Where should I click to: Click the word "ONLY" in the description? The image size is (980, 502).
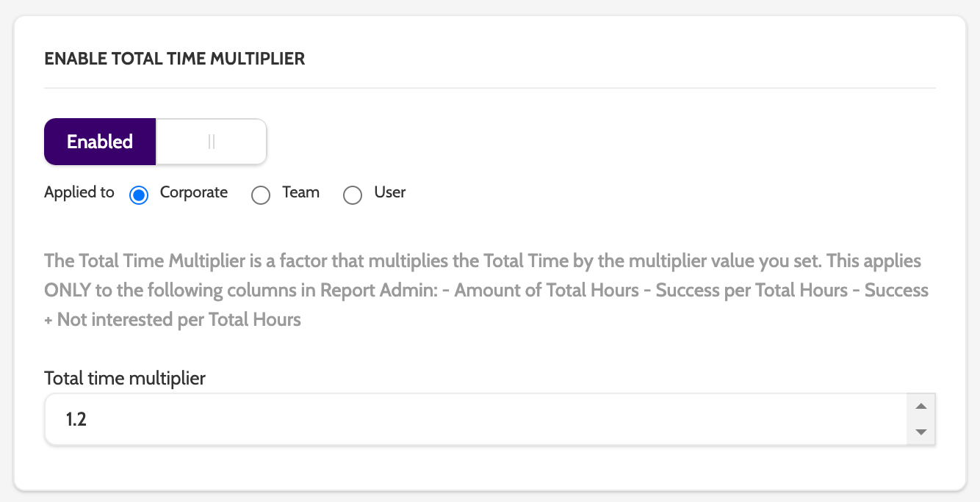click(68, 291)
